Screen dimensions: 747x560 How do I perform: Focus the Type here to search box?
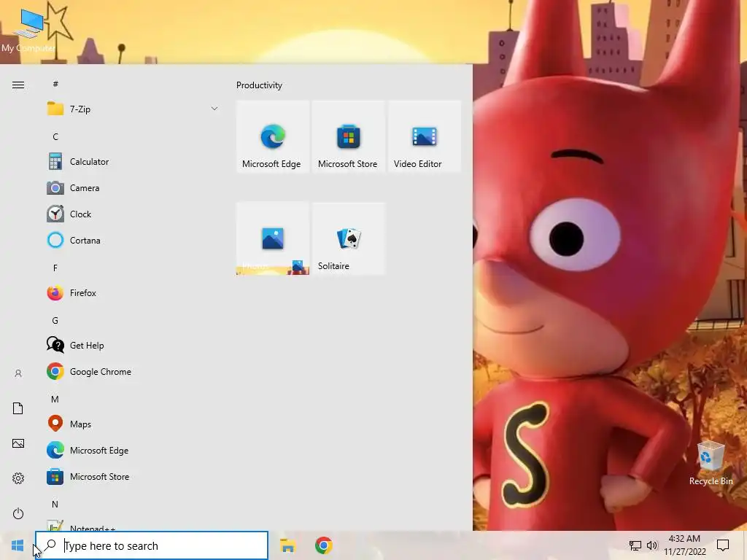(x=152, y=545)
